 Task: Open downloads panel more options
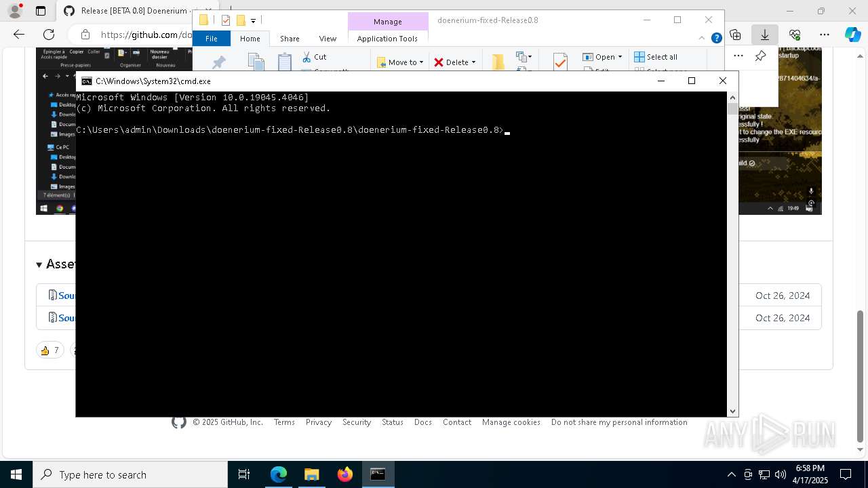[x=738, y=56]
